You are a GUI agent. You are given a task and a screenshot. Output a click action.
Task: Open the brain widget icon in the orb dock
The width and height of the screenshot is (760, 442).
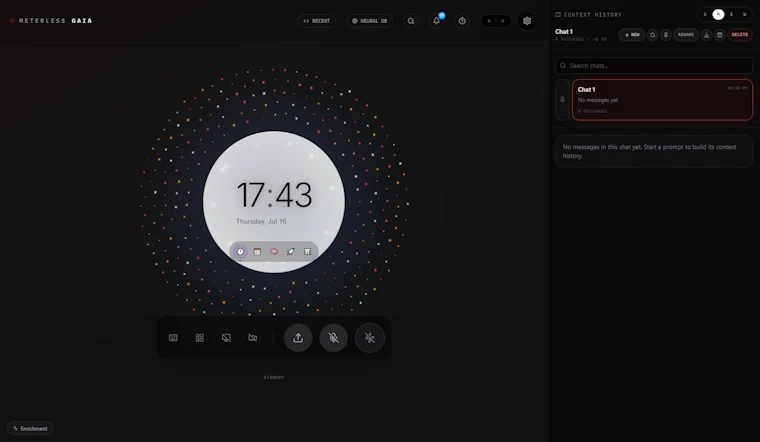pos(274,252)
